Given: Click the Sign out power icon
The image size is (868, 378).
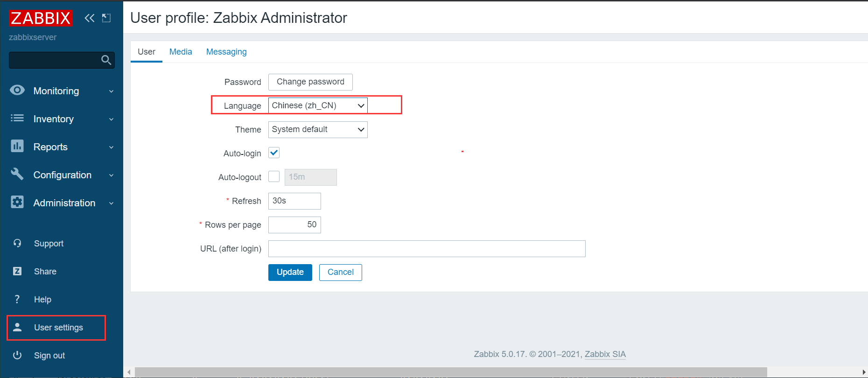Looking at the screenshot, I should [17, 355].
